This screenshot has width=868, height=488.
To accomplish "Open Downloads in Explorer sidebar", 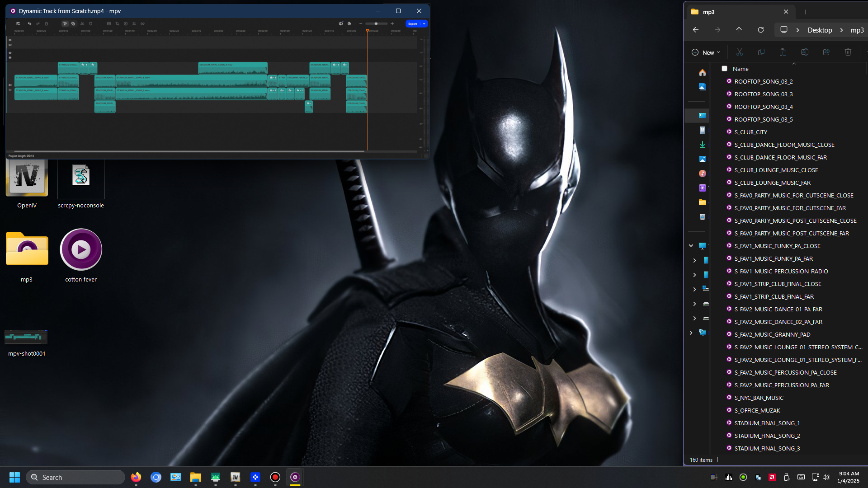I will 702,145.
